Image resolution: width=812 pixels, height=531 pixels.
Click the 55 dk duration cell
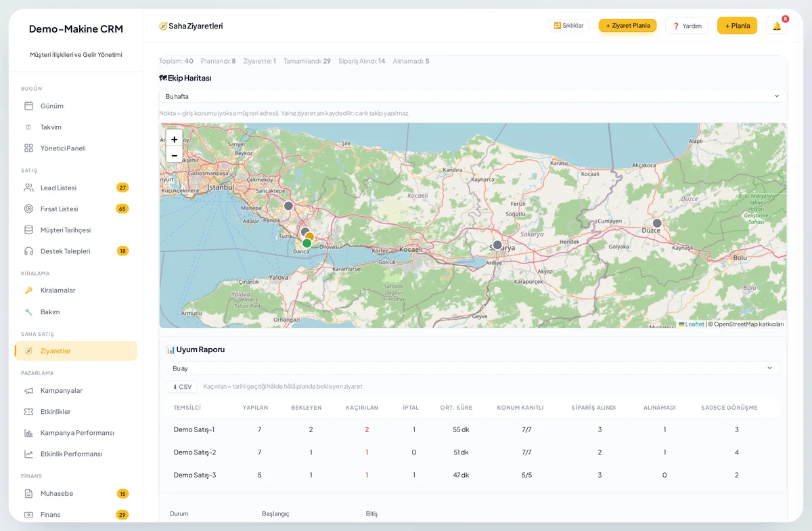tap(461, 429)
